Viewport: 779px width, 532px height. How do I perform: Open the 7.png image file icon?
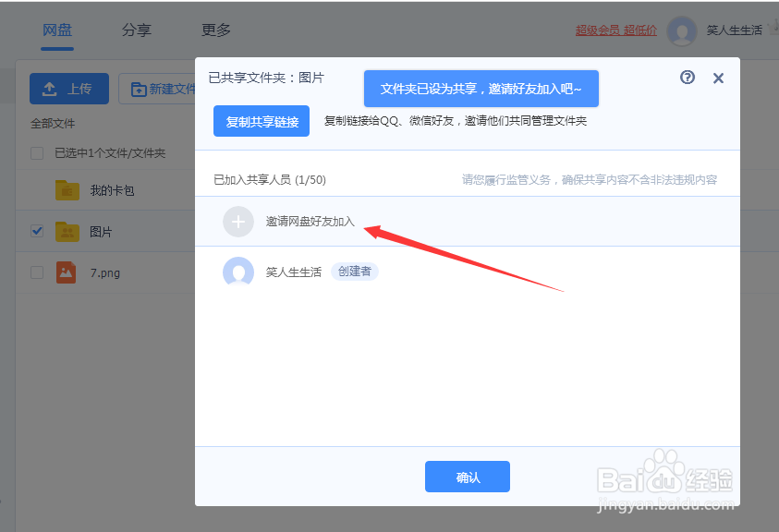click(x=67, y=272)
